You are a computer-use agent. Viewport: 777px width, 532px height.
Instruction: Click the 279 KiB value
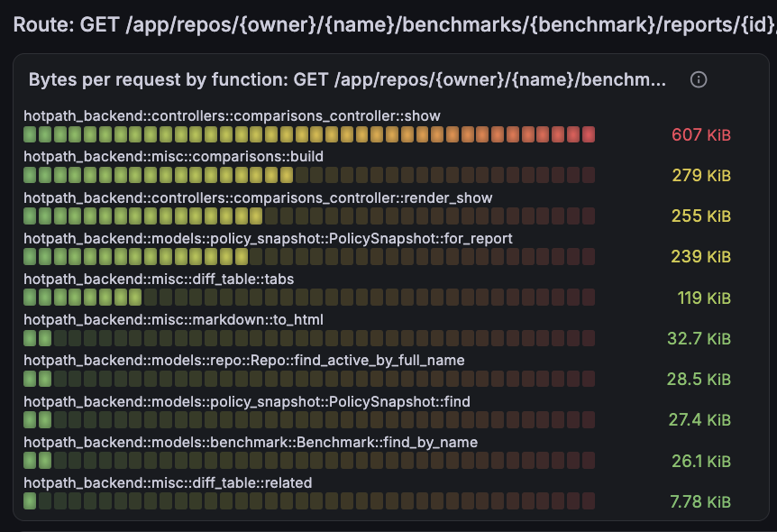point(700,175)
